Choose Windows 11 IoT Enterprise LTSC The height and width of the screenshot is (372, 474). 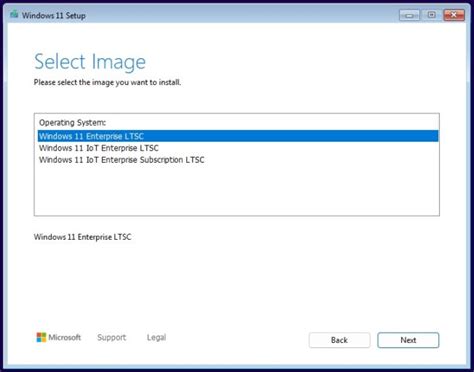click(238, 148)
